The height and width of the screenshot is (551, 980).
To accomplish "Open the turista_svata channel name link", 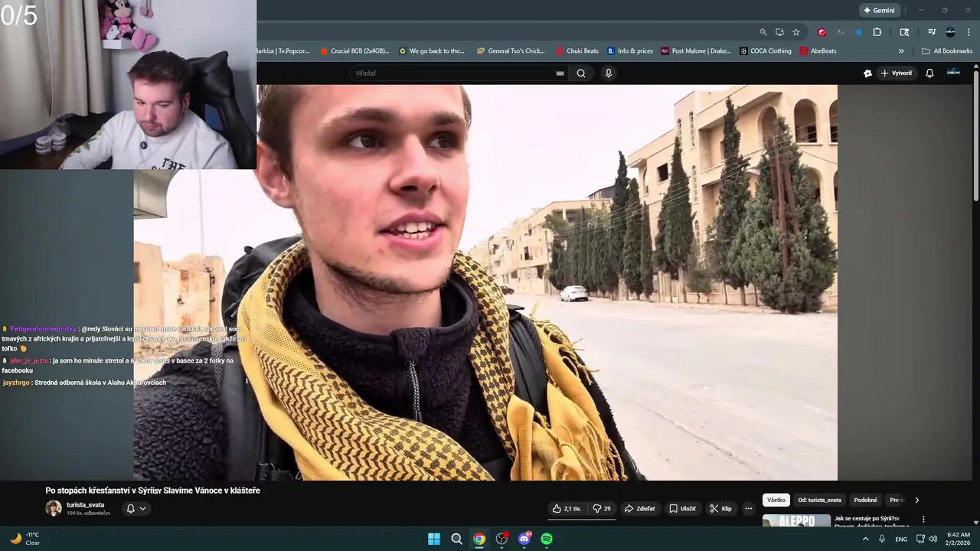I will (86, 505).
